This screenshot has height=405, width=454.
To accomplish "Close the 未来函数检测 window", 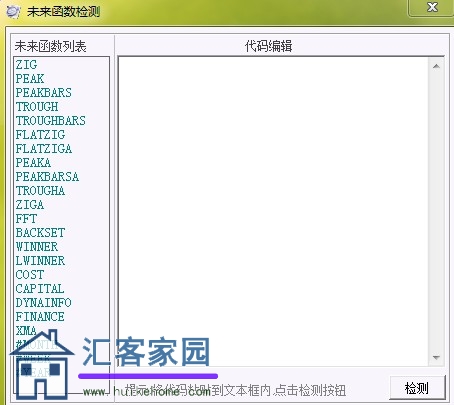I will click(x=432, y=7).
